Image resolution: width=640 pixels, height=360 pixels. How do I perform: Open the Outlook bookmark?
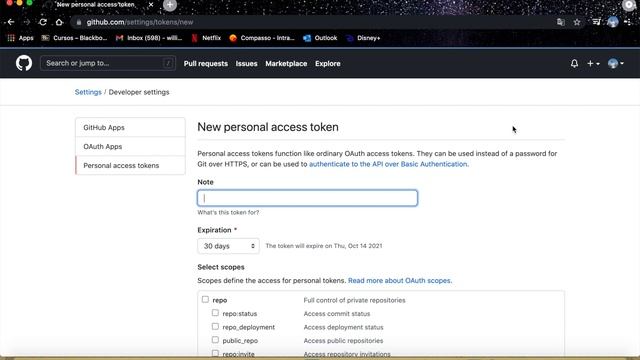(320, 38)
